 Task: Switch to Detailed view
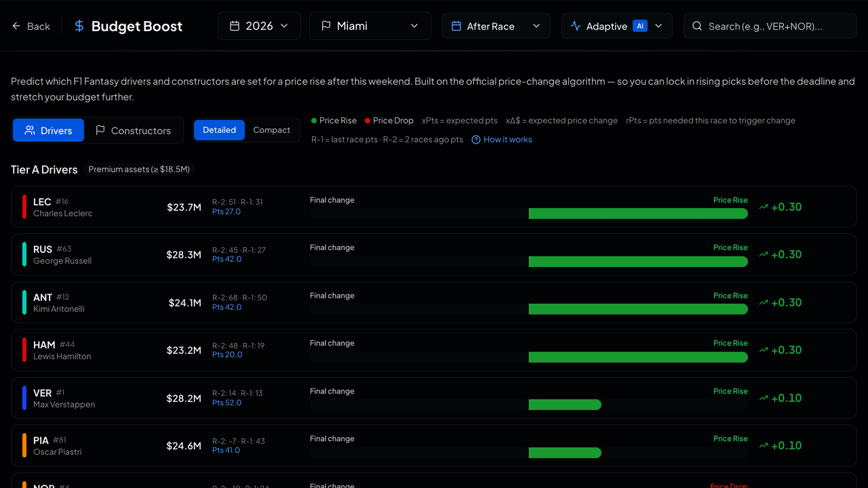point(219,130)
